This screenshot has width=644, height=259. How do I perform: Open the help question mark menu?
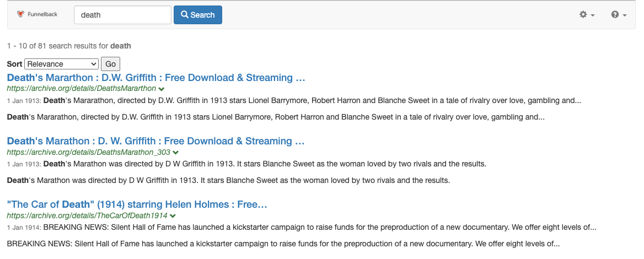tap(619, 15)
